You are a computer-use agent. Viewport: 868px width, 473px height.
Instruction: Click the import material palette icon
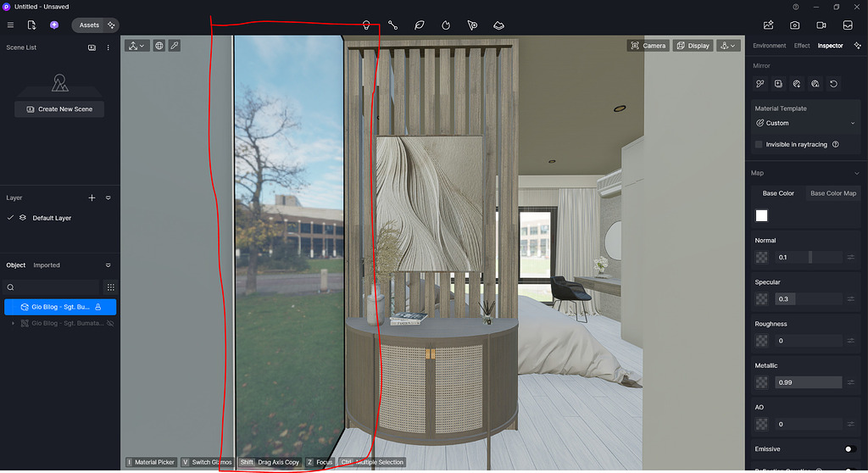point(815,84)
